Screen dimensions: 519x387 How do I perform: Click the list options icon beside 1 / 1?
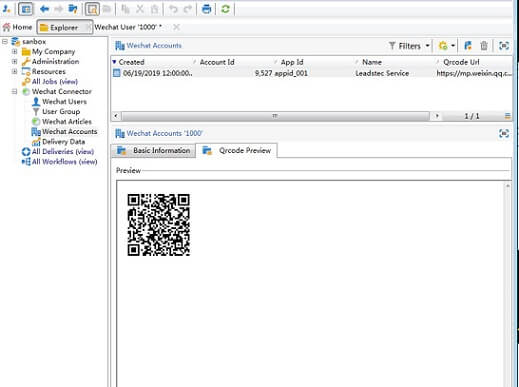pyautogui.click(x=507, y=116)
